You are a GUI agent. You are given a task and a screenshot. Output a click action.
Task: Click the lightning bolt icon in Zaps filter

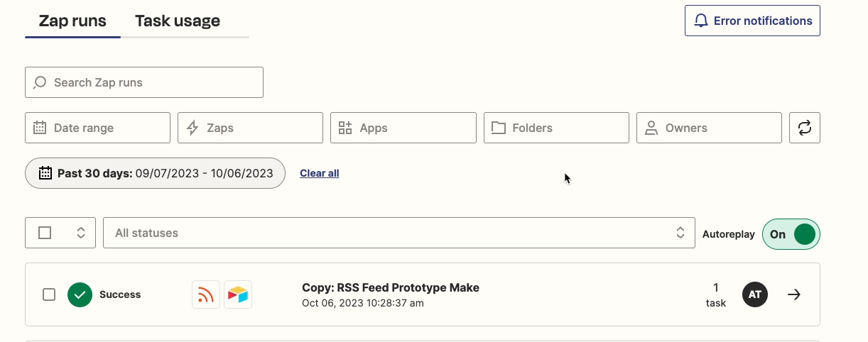point(192,128)
